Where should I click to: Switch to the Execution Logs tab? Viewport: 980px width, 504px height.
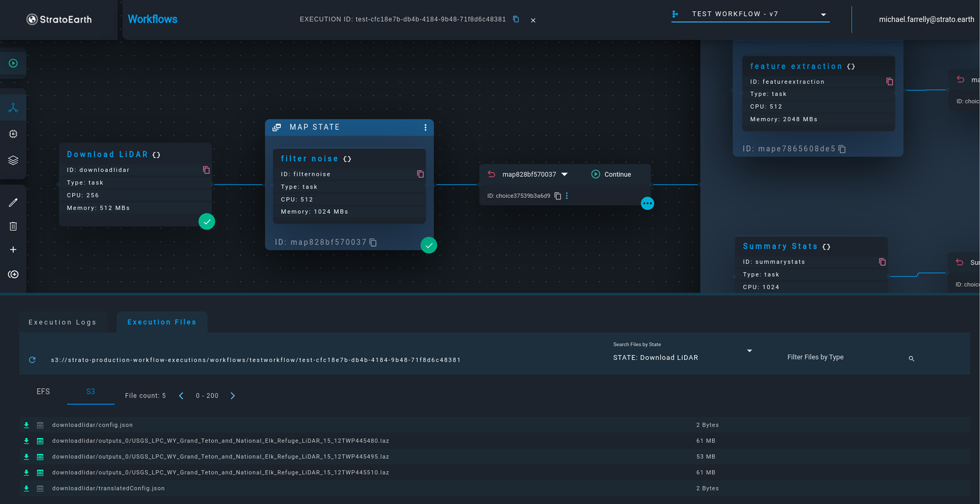[x=63, y=322]
